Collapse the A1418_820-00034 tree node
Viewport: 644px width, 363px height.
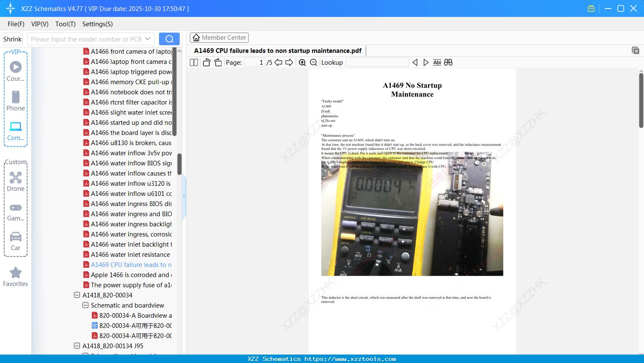(x=77, y=295)
